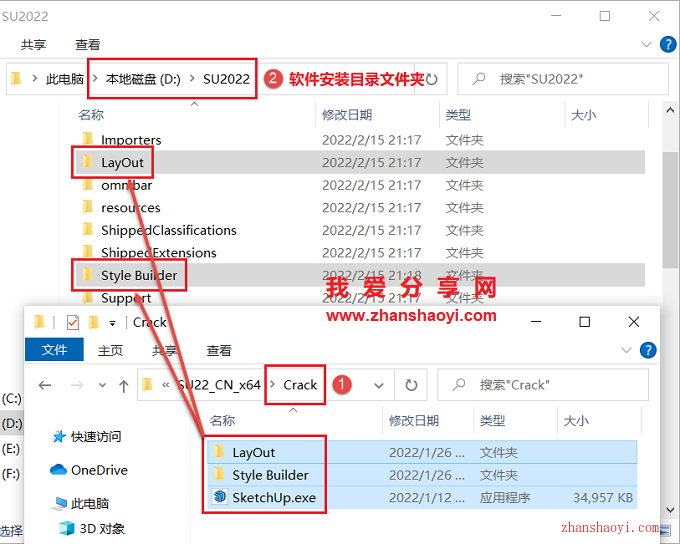
Task: Select 快速访问 in navigation pane
Action: coord(96,436)
